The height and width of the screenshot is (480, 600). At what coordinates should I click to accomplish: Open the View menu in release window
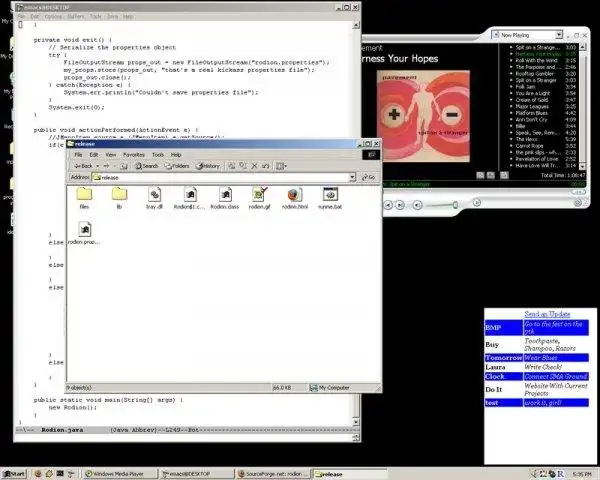(x=111, y=155)
